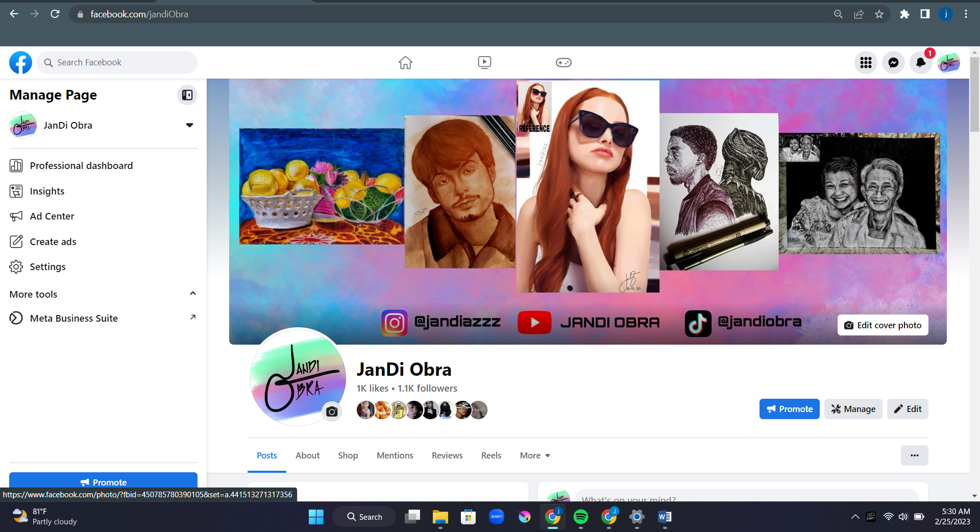Click the Edit page button

tap(908, 409)
